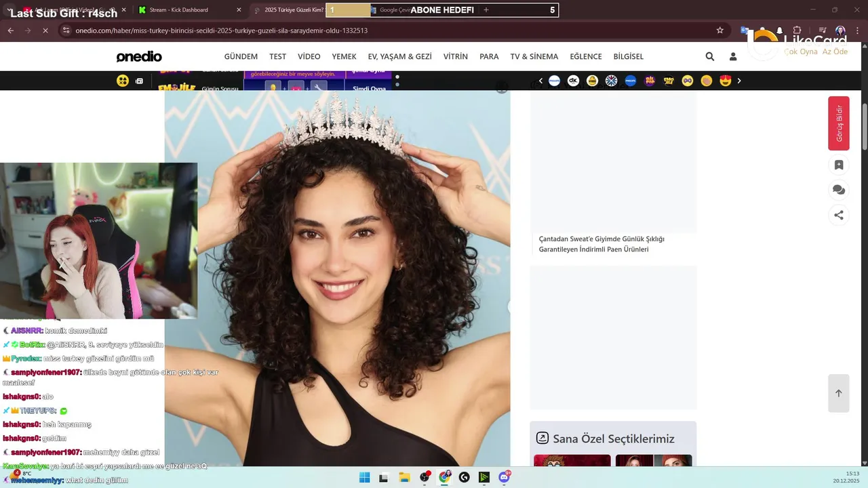The height and width of the screenshot is (488, 868).
Task: Open Windows Start menu
Action: click(364, 477)
